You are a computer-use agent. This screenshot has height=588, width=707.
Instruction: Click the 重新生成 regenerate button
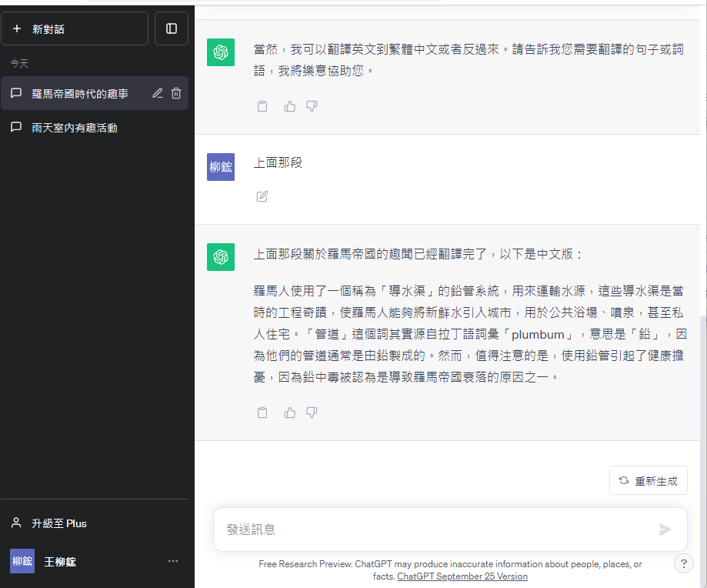click(649, 481)
